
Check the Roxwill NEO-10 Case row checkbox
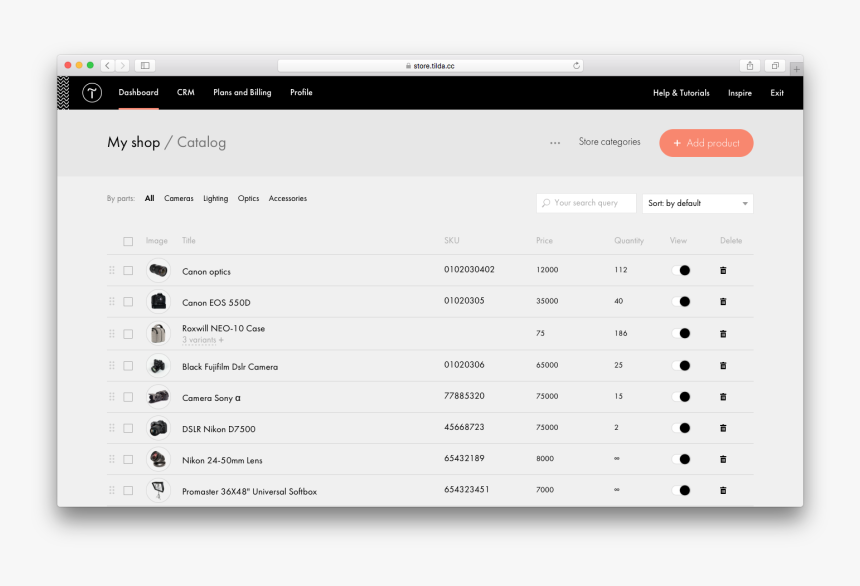click(128, 334)
